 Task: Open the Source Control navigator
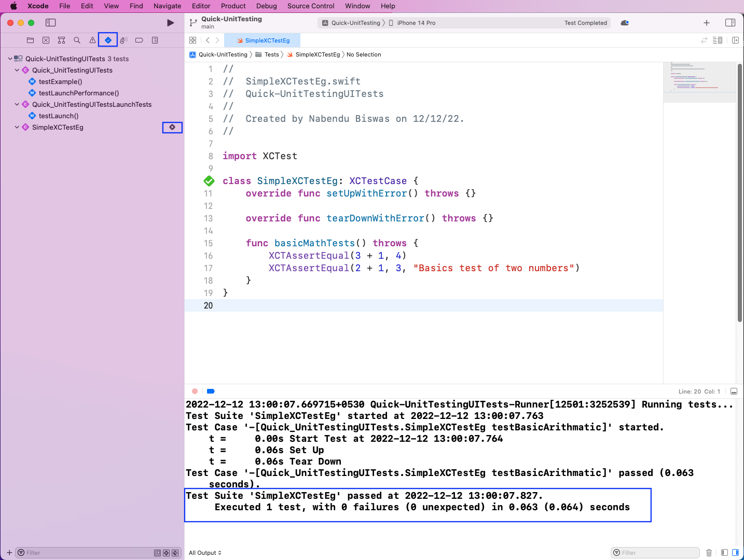point(46,40)
